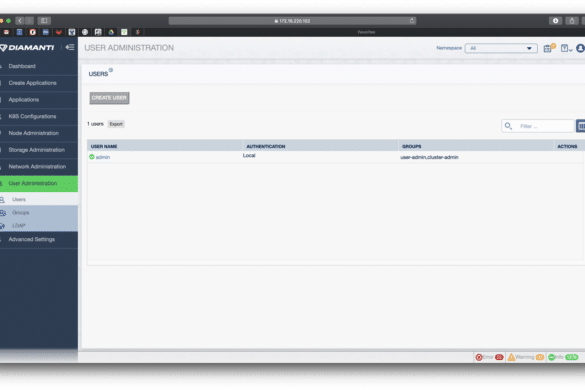Toggle the browser sidebar button

[44, 21]
